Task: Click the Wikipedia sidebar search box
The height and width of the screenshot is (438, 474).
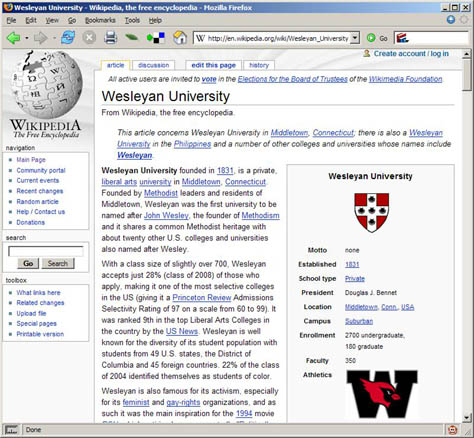Action: click(x=46, y=251)
